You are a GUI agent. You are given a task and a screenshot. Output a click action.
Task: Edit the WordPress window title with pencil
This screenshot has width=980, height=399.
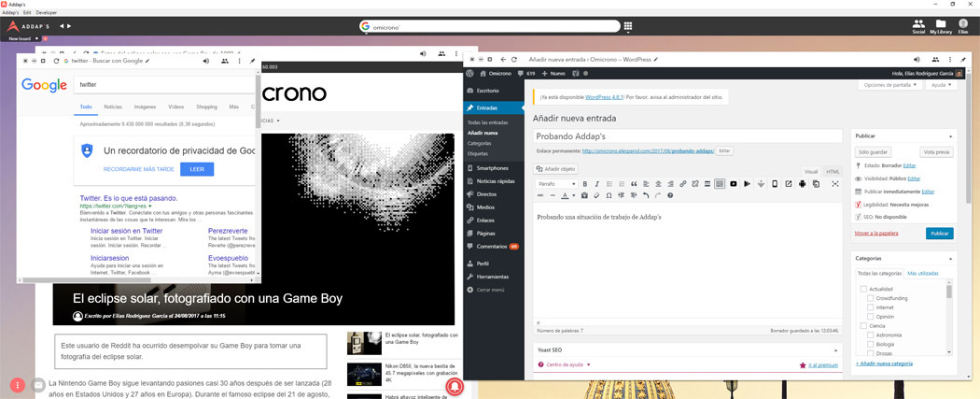(x=657, y=60)
